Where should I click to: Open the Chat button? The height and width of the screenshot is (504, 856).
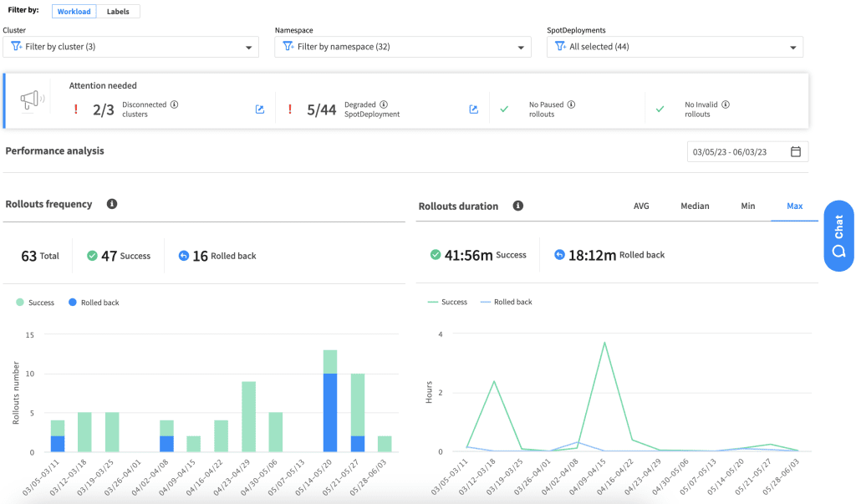(x=838, y=236)
